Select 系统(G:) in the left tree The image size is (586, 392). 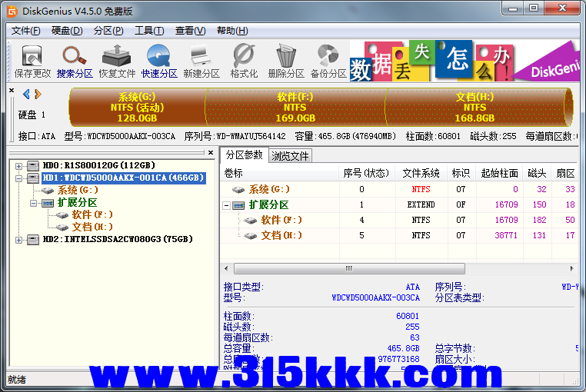(x=78, y=190)
